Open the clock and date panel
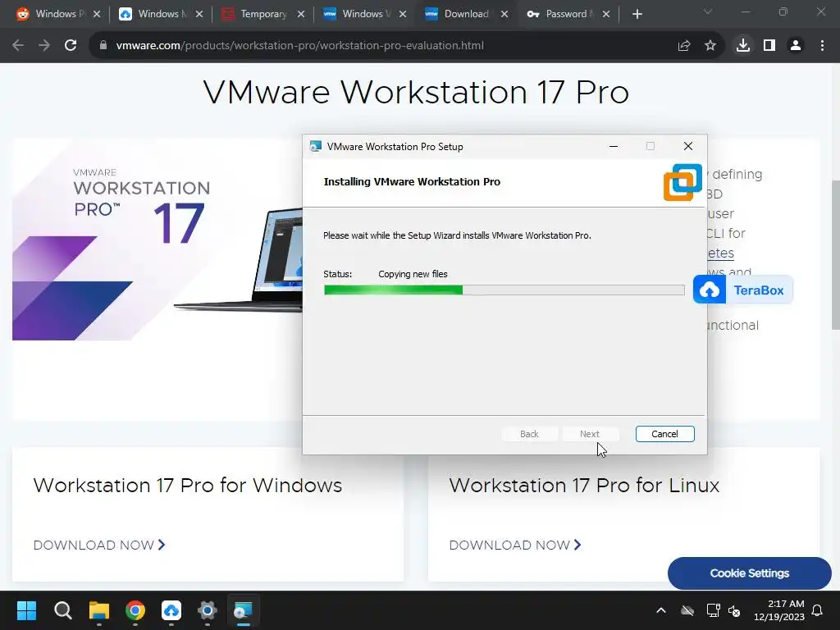 (x=779, y=610)
